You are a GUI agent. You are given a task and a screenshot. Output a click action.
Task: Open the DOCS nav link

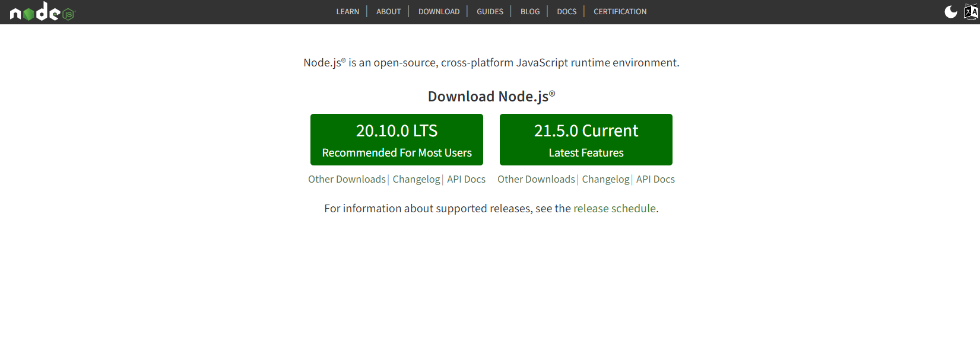tap(567, 11)
